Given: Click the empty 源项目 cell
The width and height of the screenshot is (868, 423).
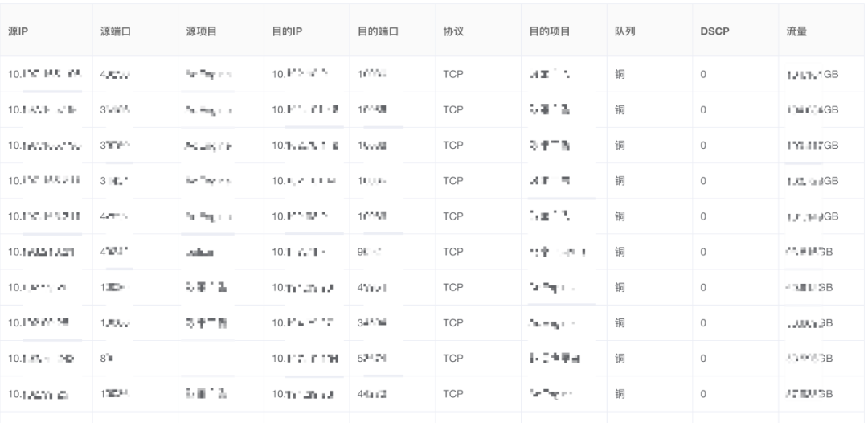Looking at the screenshot, I should (221, 358).
